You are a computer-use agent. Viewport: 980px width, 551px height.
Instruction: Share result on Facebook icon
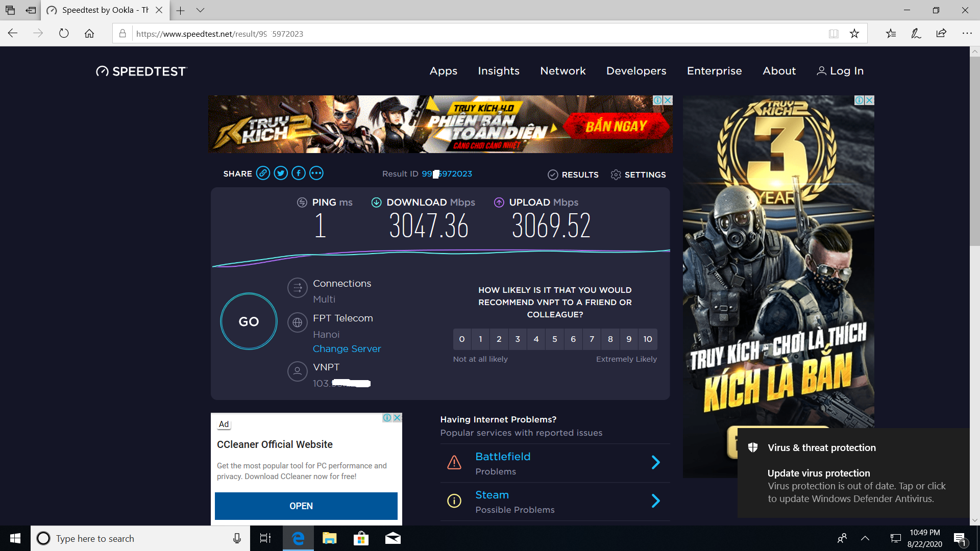pos(299,173)
